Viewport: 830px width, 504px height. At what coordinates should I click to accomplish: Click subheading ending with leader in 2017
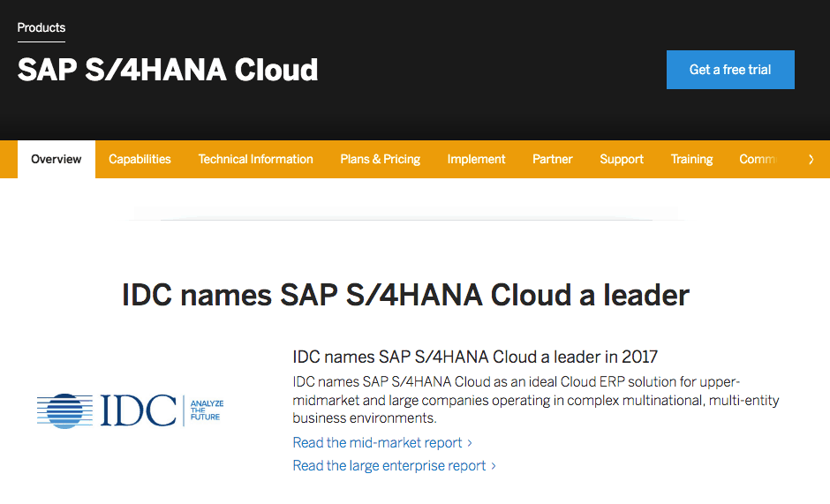tap(475, 357)
